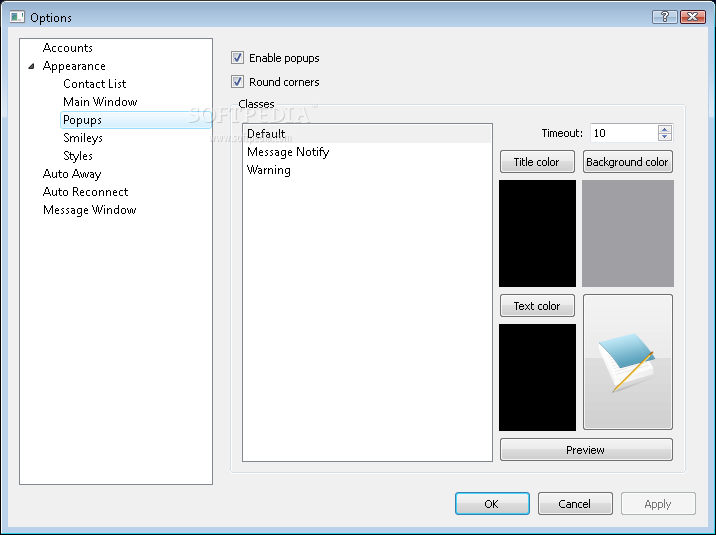Click the black text color swatch
Screen dimensions: 716x535
537,378
